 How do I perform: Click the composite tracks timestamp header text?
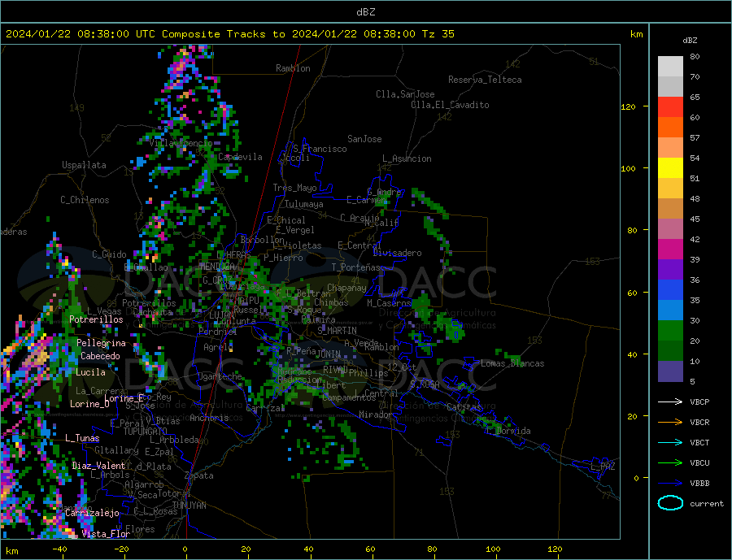[x=229, y=34]
